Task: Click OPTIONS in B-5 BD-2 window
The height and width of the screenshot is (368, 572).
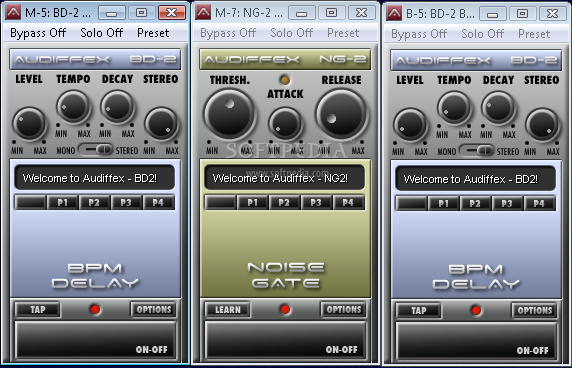Action: click(x=534, y=311)
